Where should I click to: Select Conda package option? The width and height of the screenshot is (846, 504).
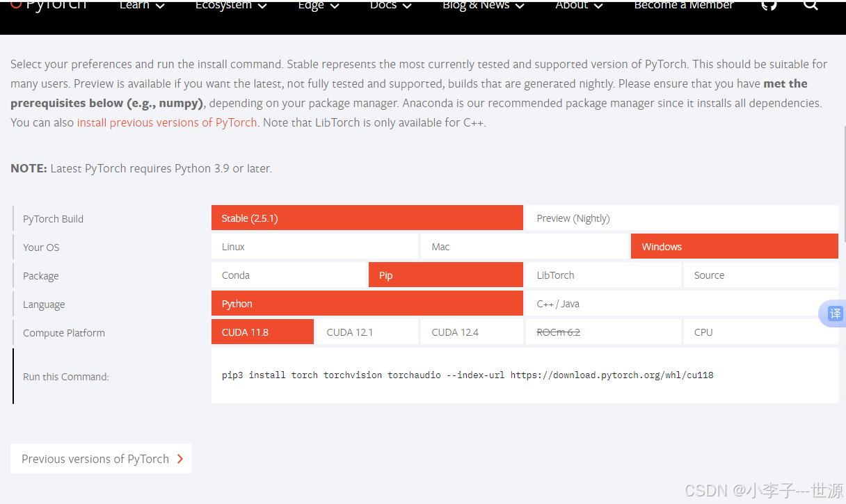289,275
